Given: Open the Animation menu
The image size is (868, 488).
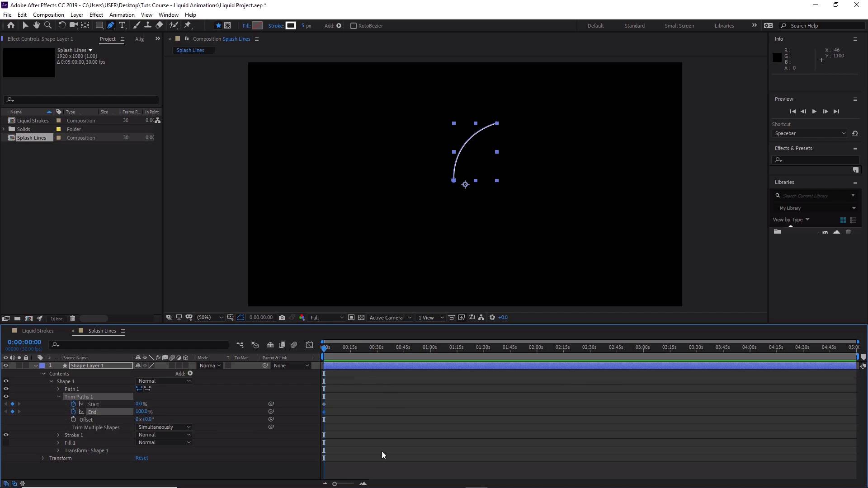Looking at the screenshot, I should (x=122, y=15).
